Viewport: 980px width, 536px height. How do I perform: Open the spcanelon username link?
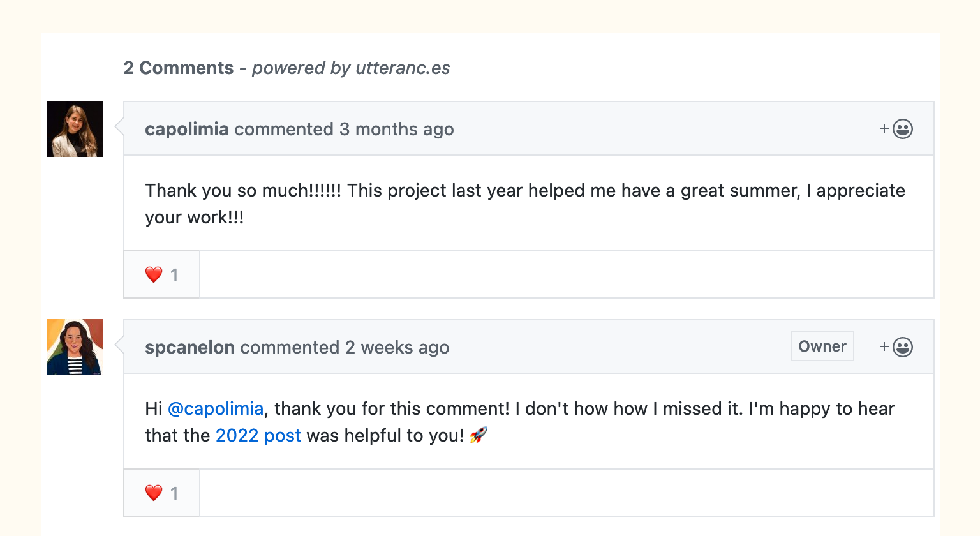click(189, 347)
